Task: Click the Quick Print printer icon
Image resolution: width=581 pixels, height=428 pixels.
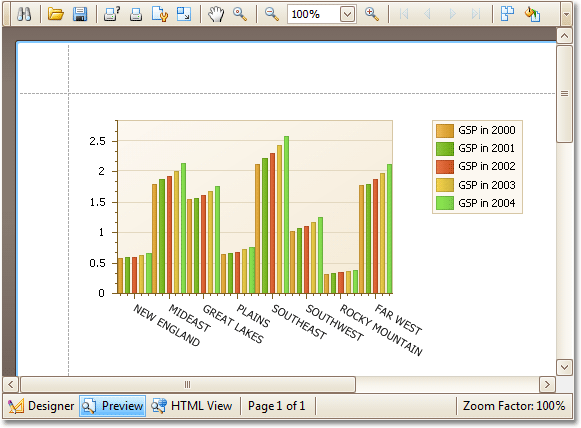Action: (x=136, y=14)
